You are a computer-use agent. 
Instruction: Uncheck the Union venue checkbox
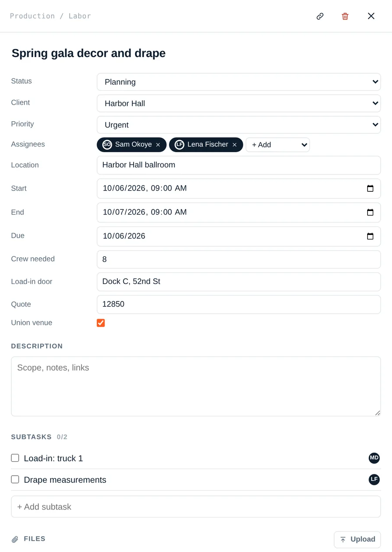(x=101, y=323)
